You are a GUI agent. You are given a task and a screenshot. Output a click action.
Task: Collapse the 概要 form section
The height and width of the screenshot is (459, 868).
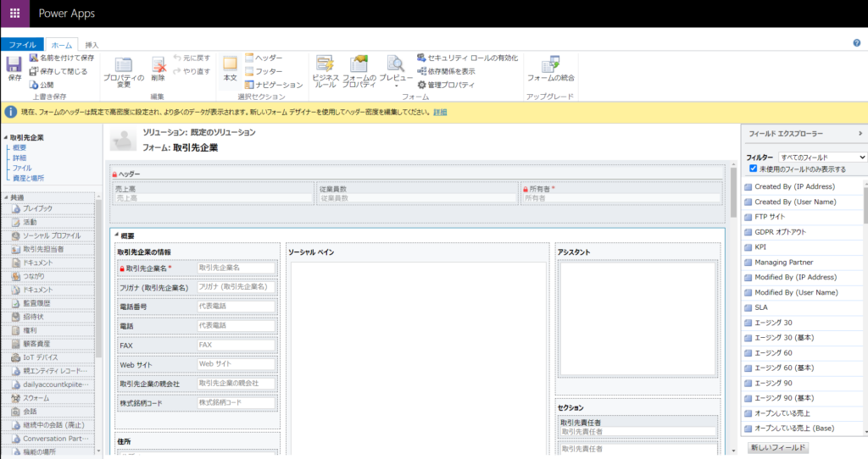[116, 235]
